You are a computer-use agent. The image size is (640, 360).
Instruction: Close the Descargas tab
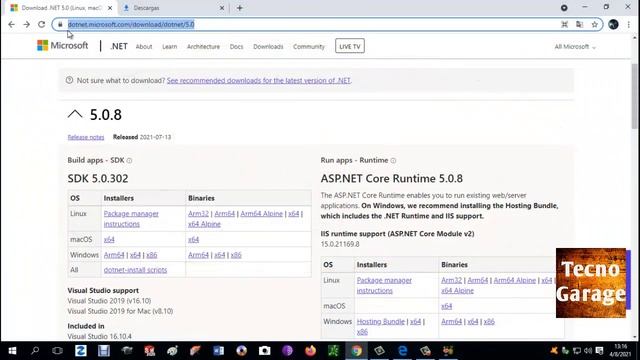click(222, 8)
